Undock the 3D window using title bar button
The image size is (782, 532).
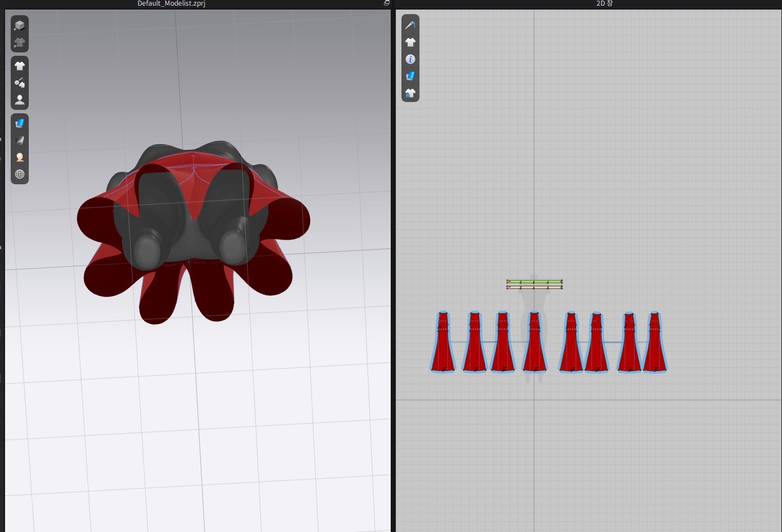[x=387, y=3]
